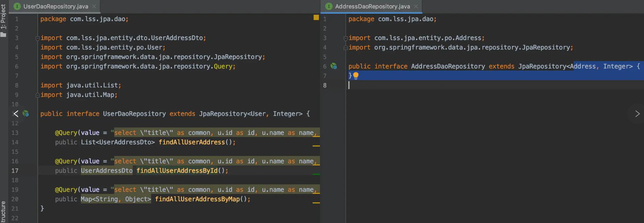Click the Spring bean gutter icon beside AddressDaoRepository
644x223 pixels.
[x=334, y=66]
